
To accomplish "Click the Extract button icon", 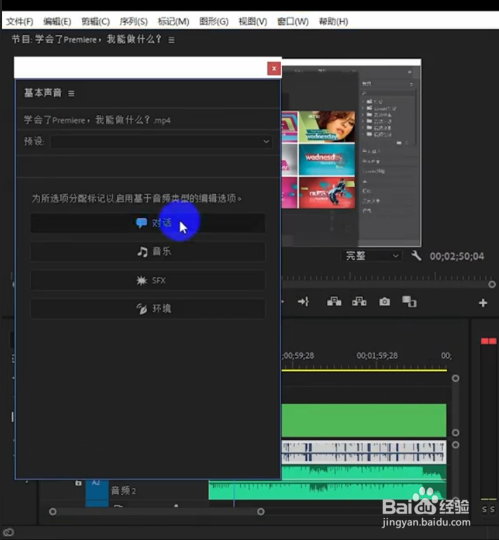I will tap(359, 302).
